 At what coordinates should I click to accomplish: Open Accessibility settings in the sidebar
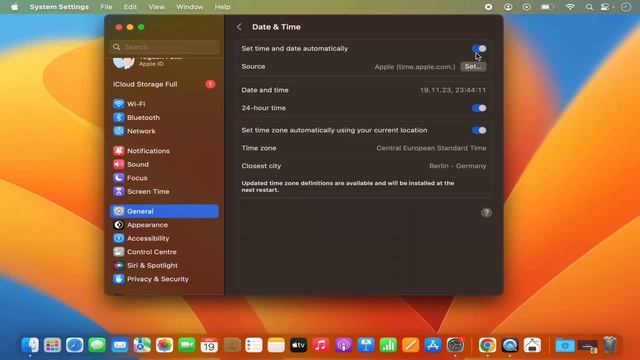[164, 238]
